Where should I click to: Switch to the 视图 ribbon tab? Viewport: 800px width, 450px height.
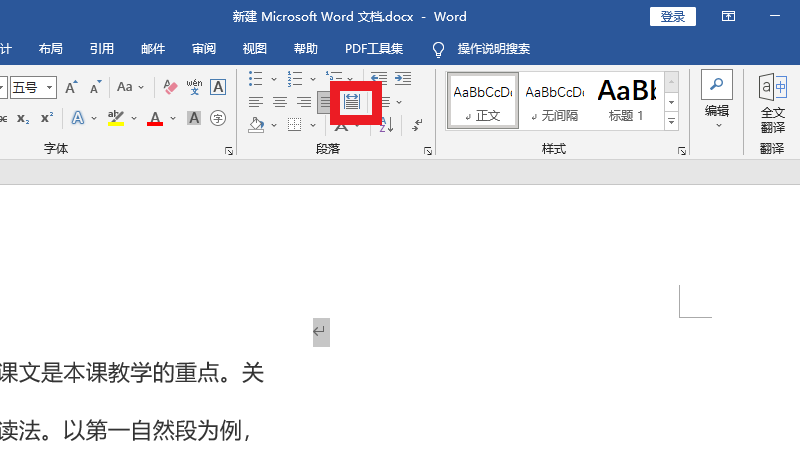coord(255,49)
